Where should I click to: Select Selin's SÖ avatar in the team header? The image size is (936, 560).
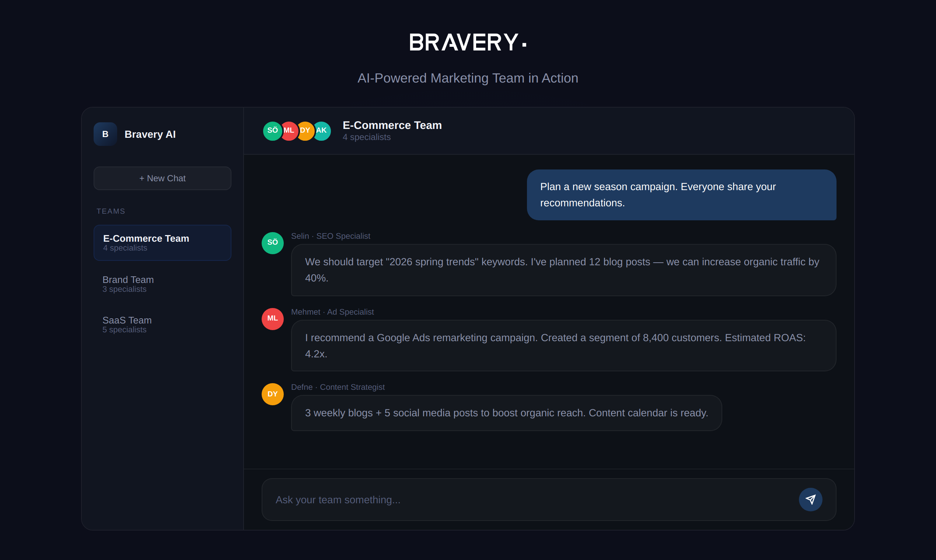point(272,131)
